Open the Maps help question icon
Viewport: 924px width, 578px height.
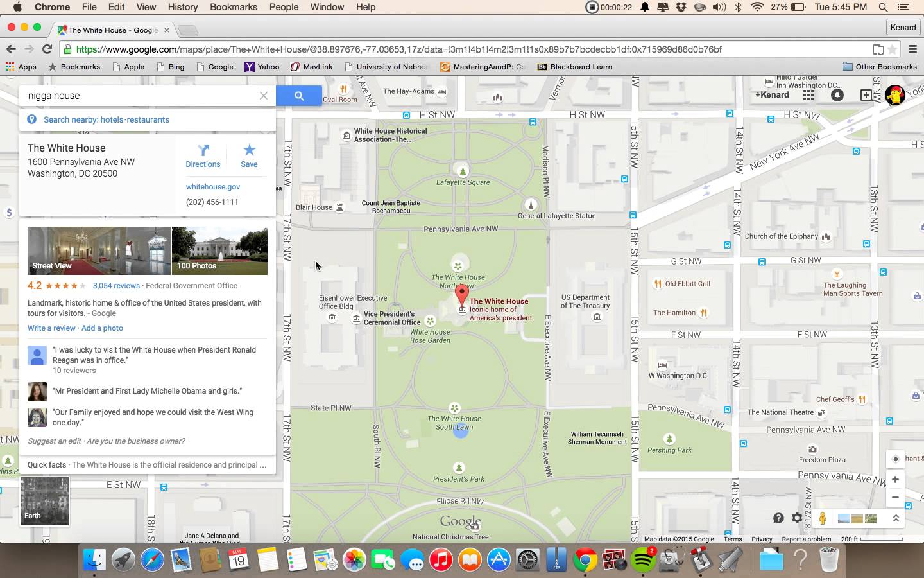point(778,518)
